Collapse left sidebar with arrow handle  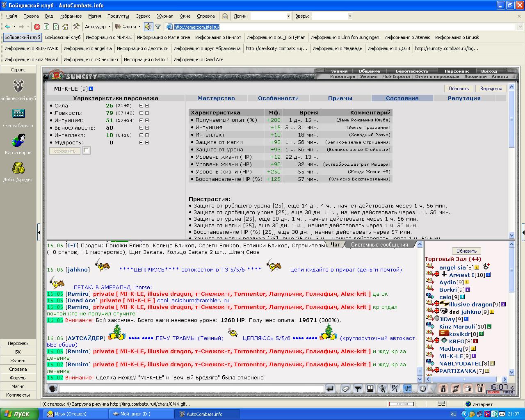pyautogui.click(x=39, y=233)
